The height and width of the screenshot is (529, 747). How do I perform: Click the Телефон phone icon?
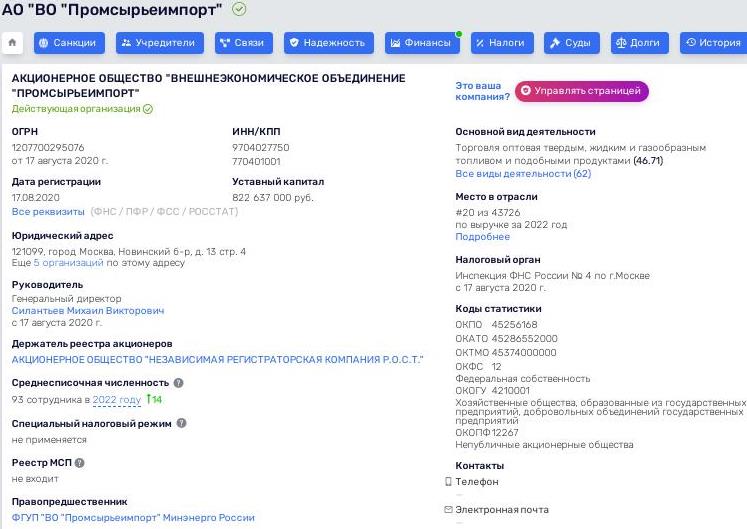coord(448,481)
